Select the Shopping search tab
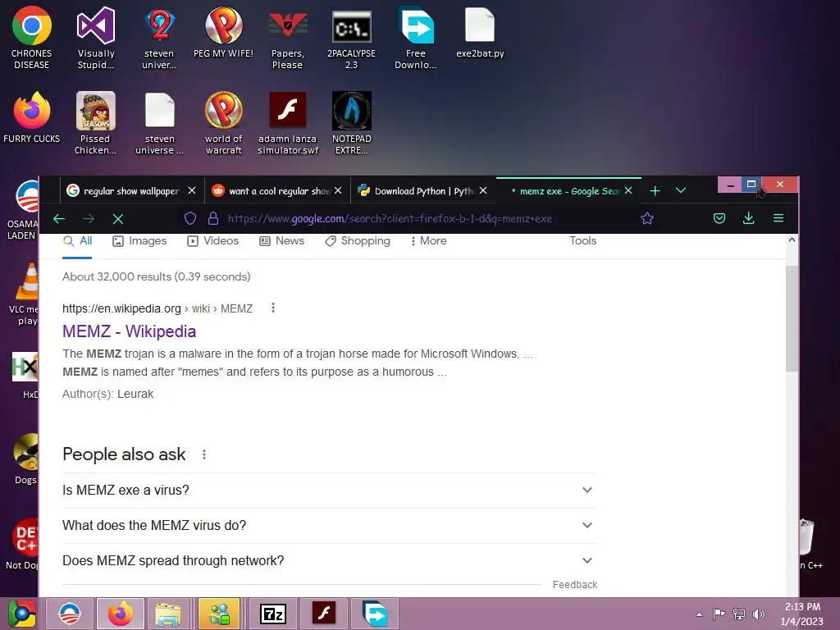 pyautogui.click(x=358, y=241)
